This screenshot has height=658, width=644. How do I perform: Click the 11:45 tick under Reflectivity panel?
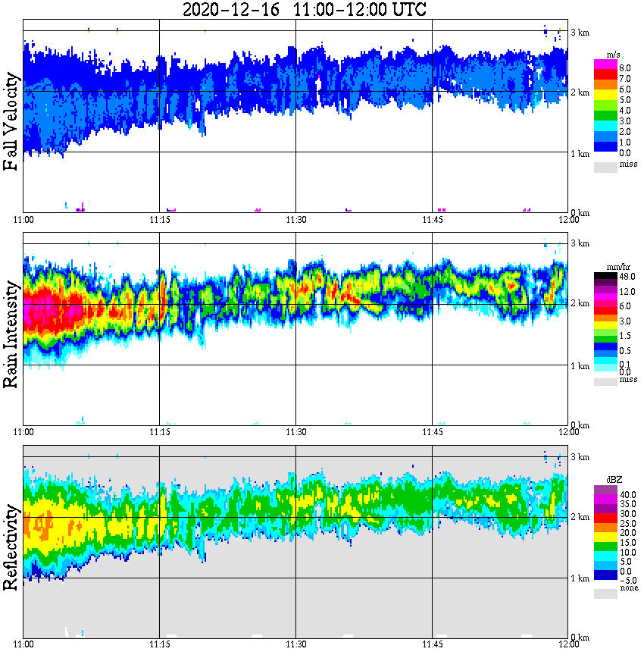[x=433, y=644]
